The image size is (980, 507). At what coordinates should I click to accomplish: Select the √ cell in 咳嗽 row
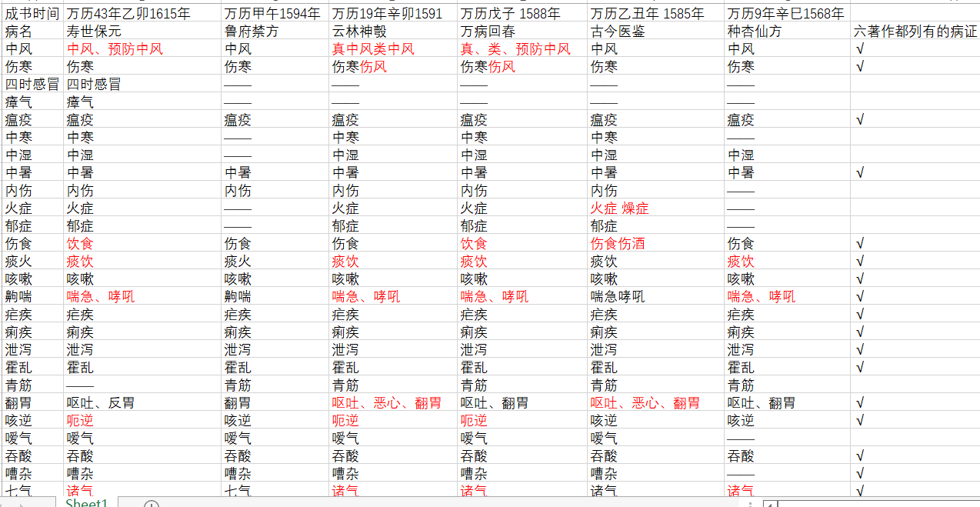(x=915, y=279)
